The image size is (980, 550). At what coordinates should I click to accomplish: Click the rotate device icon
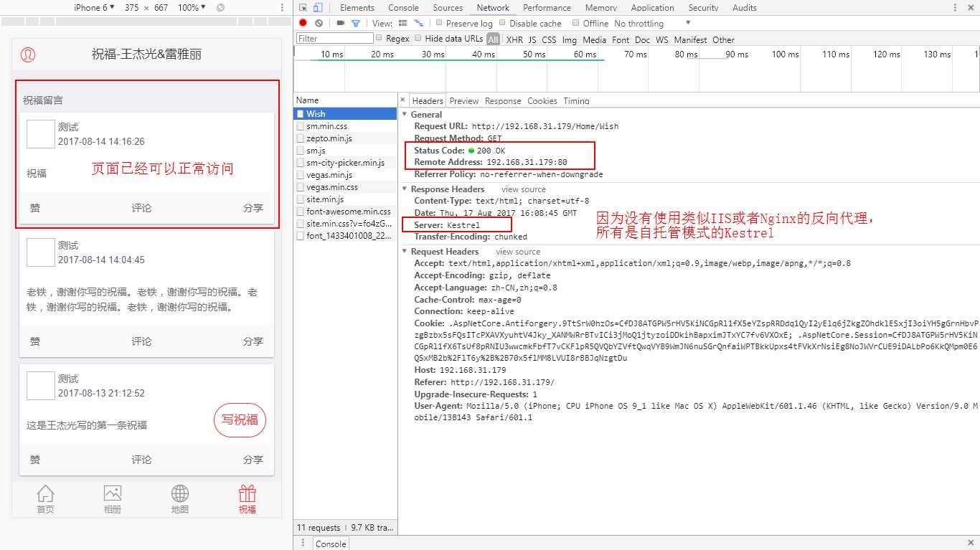point(220,8)
